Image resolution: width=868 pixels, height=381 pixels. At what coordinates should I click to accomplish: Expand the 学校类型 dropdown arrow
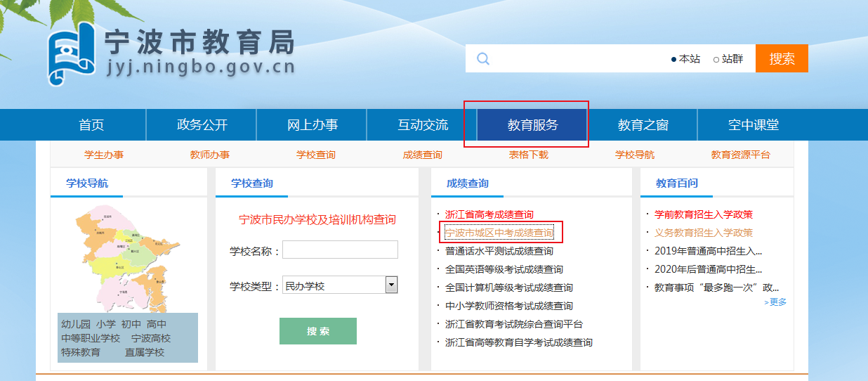tap(391, 285)
